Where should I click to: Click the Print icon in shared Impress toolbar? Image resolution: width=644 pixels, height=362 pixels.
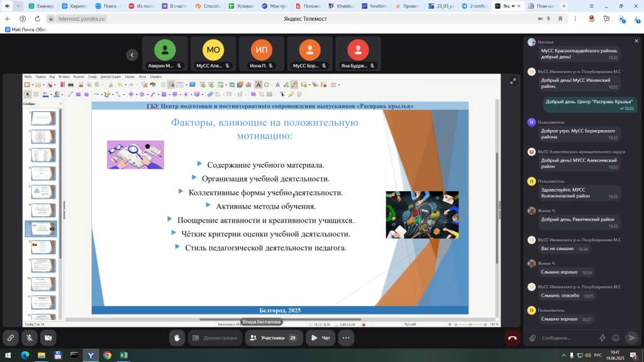pos(70,85)
